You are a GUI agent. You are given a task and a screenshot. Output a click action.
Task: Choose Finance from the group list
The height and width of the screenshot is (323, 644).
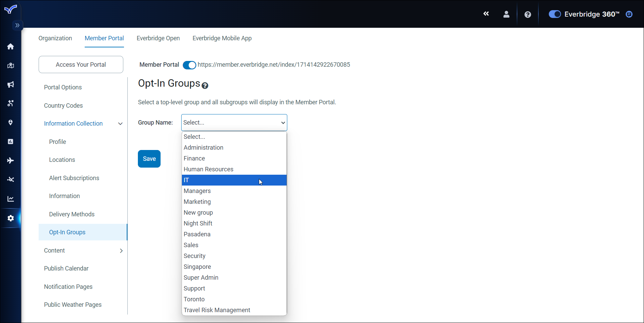coord(234,158)
